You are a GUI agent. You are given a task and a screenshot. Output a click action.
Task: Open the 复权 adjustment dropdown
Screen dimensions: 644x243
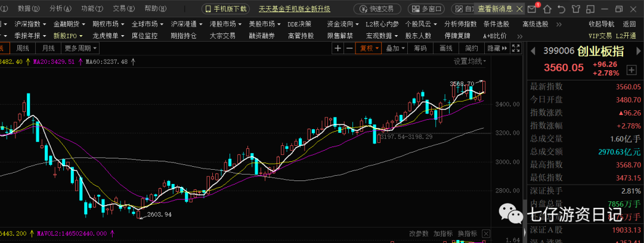point(369,48)
